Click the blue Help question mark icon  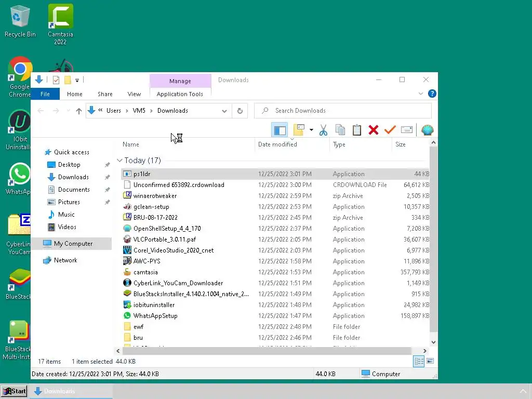click(x=432, y=94)
